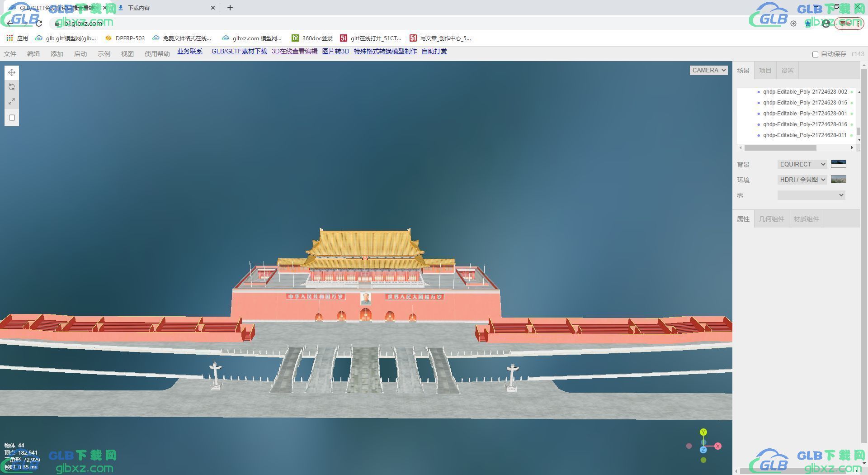Open the 雾 fog dropdown
Image resolution: width=868 pixels, height=475 pixels.
[811, 195]
